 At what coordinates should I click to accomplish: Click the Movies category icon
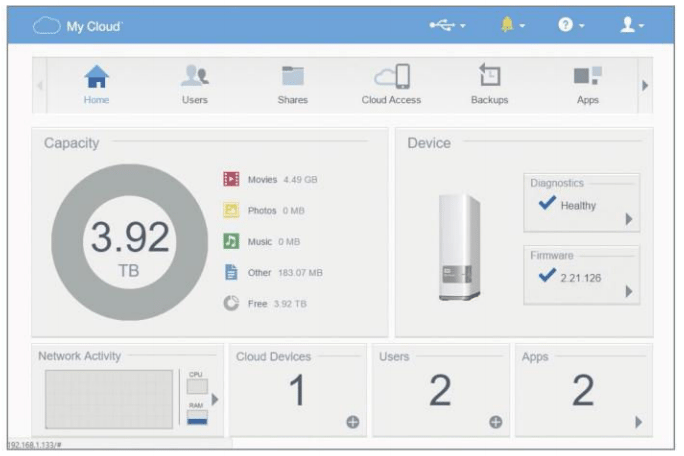231,179
